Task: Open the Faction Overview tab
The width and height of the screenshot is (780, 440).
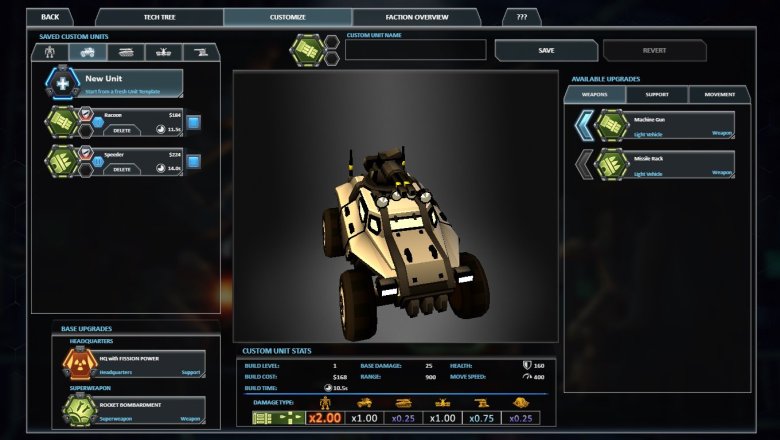Action: tap(416, 17)
